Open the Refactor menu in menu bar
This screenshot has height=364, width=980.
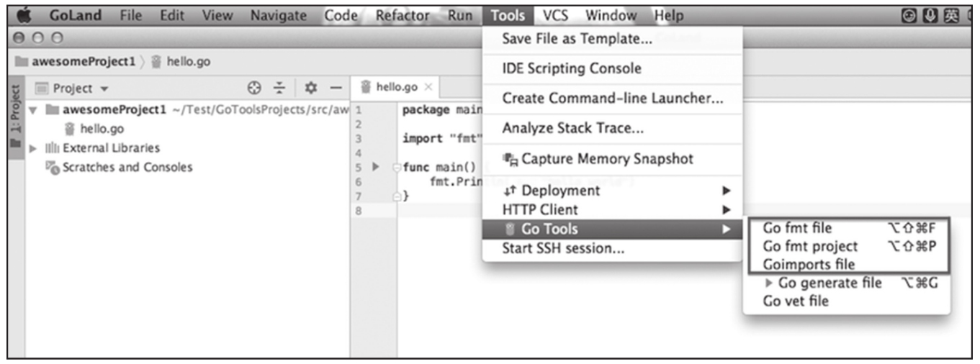[403, 16]
